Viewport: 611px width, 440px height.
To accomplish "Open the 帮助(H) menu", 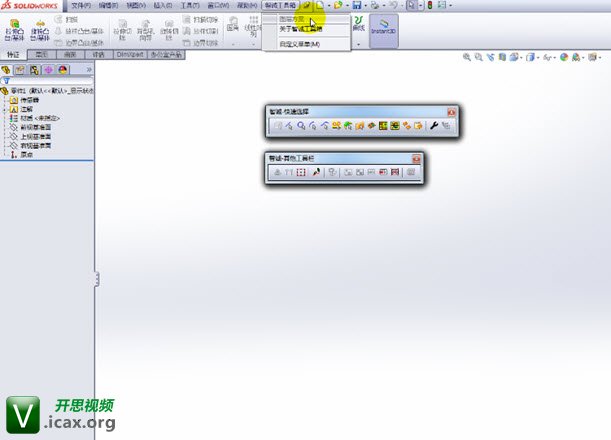I will click(x=247, y=5).
